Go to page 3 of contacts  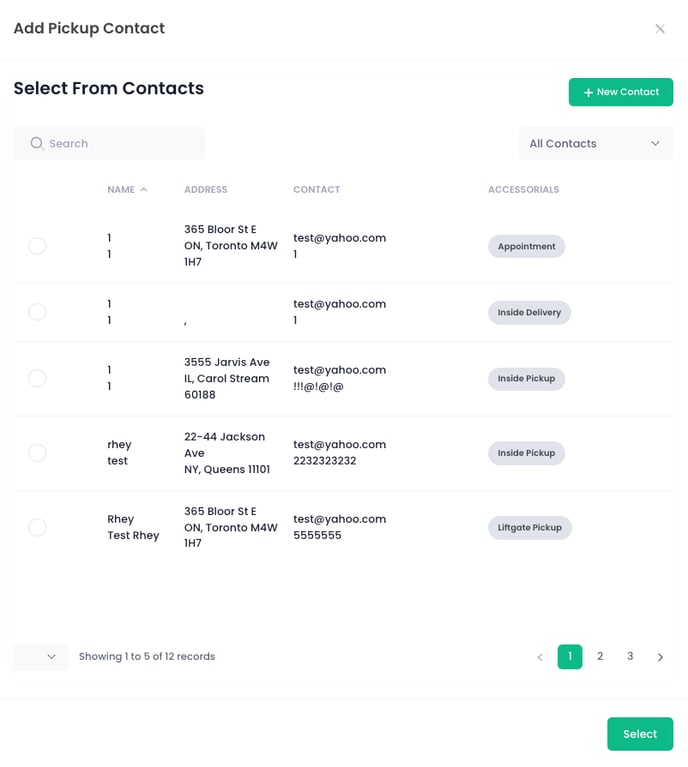click(630, 656)
